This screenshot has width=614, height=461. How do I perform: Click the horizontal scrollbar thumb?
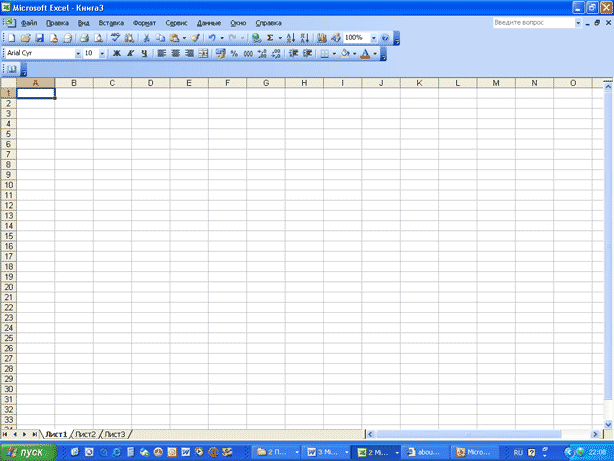click(468, 434)
